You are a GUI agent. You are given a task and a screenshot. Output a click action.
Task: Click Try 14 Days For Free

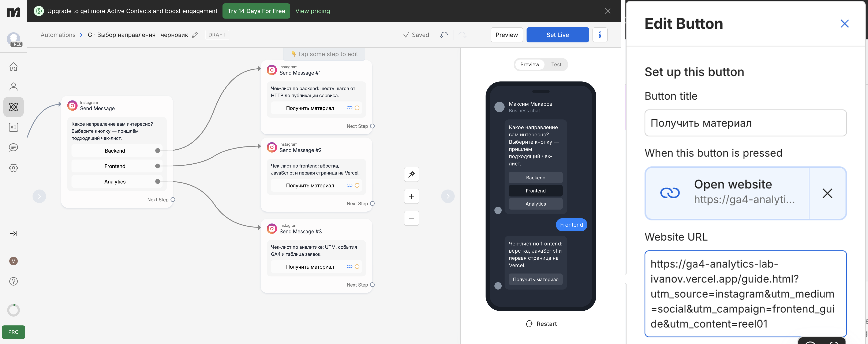point(256,11)
